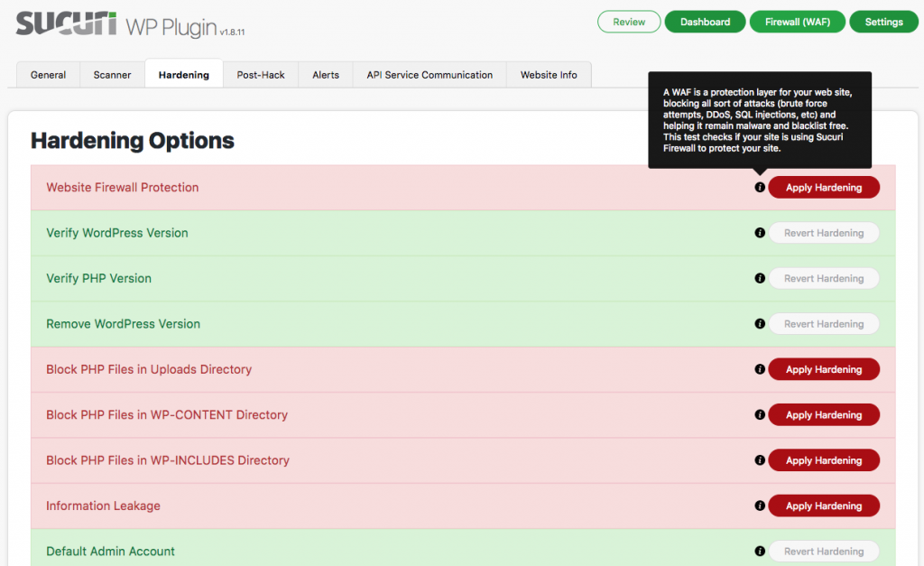The width and height of the screenshot is (924, 566).
Task: Open the Post-Hack tab
Action: pos(261,75)
